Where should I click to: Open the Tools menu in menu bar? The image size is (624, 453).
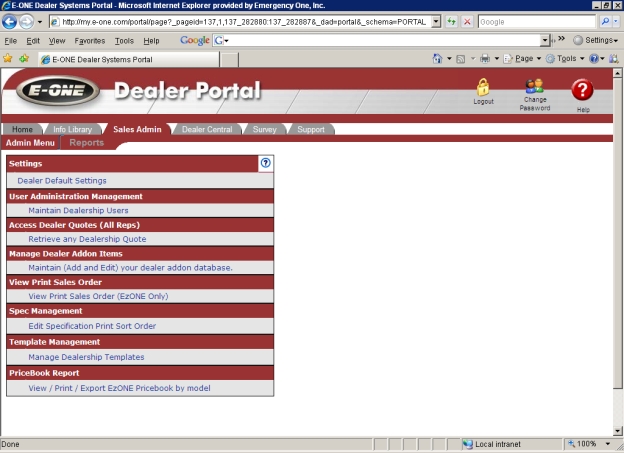[124, 41]
